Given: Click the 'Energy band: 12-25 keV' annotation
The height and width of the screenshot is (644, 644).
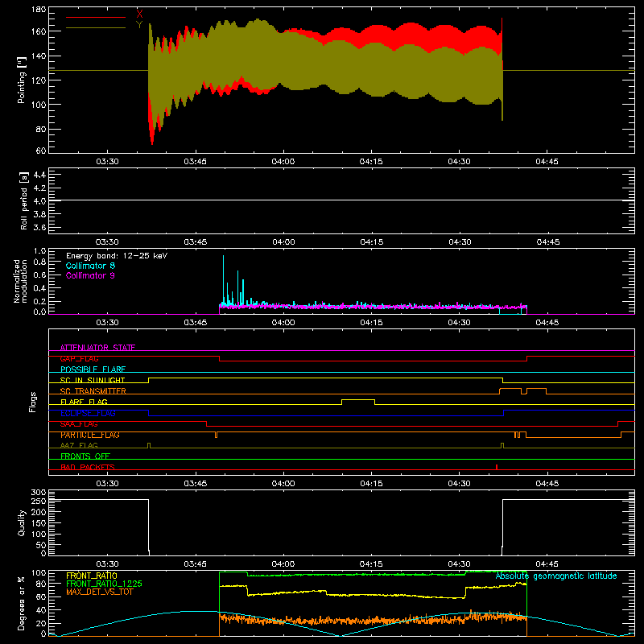Looking at the screenshot, I should click(117, 256).
